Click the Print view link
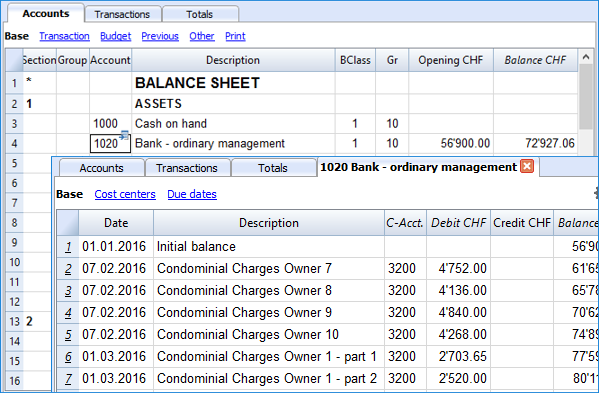 coord(235,36)
